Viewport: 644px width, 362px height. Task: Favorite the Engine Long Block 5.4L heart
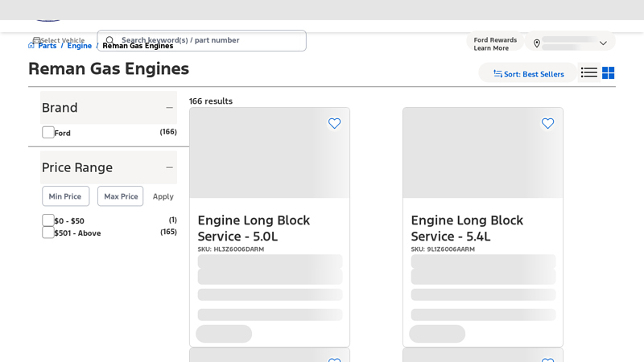point(547,123)
